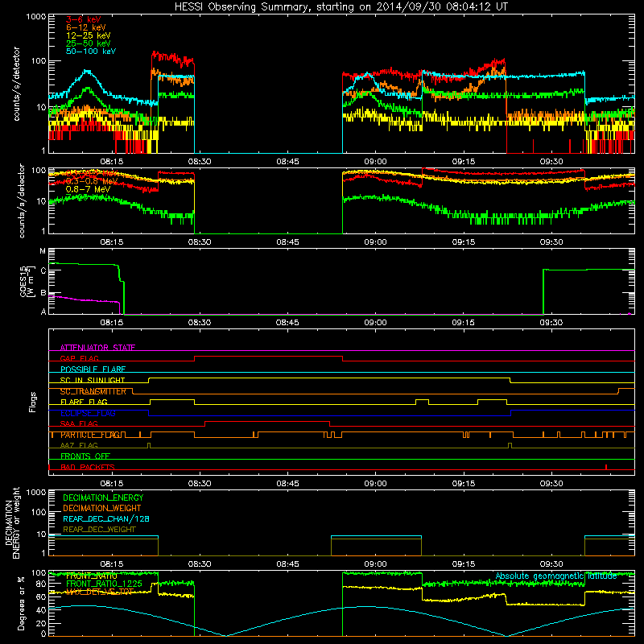Select the FRONTS_OFF flag label
This screenshot has height=644, width=644.
coord(85,456)
